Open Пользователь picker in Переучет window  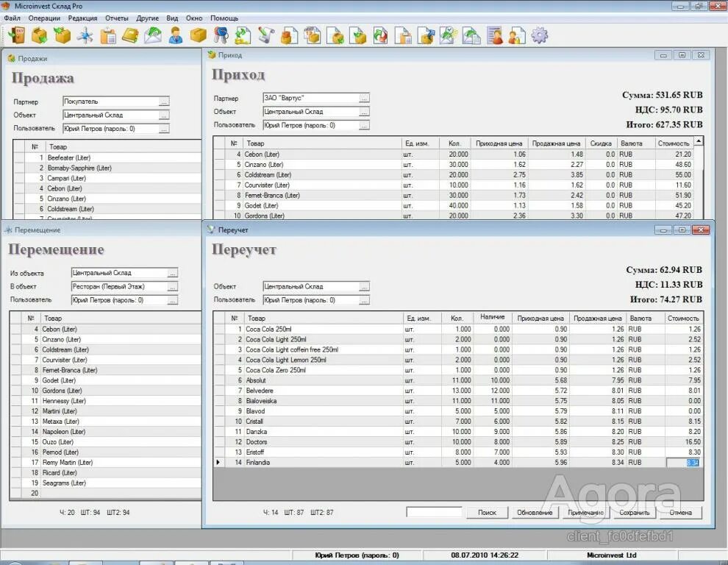[365, 300]
